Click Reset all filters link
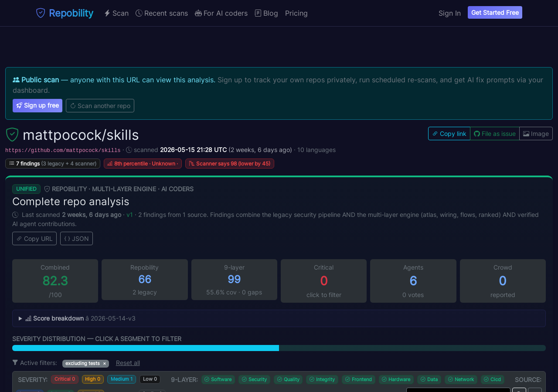Screen dimensions: 558x392 128,363
